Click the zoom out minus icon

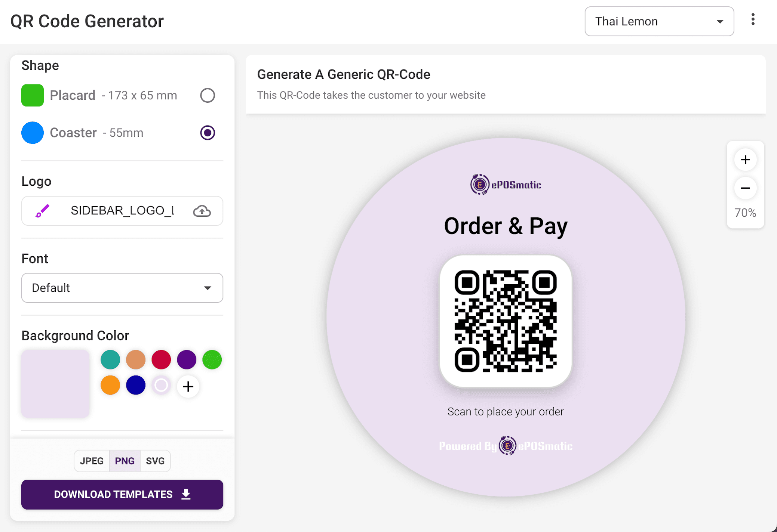tap(745, 188)
